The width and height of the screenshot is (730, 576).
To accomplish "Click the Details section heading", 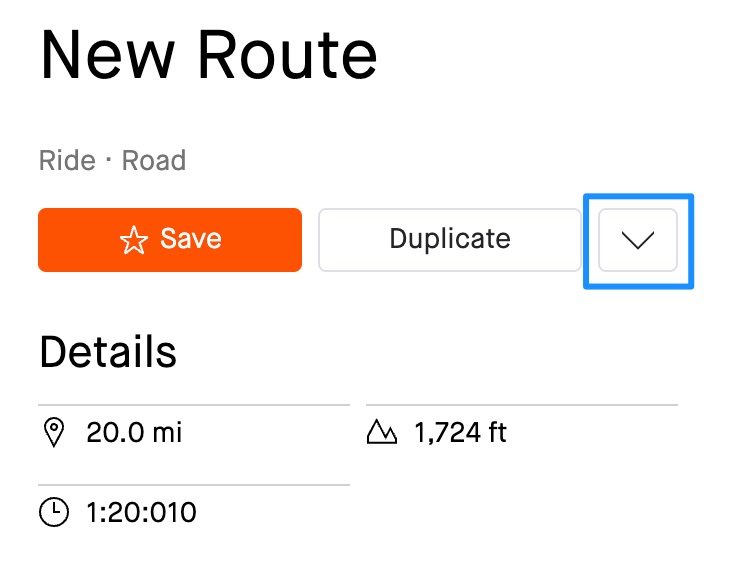I will tap(108, 352).
